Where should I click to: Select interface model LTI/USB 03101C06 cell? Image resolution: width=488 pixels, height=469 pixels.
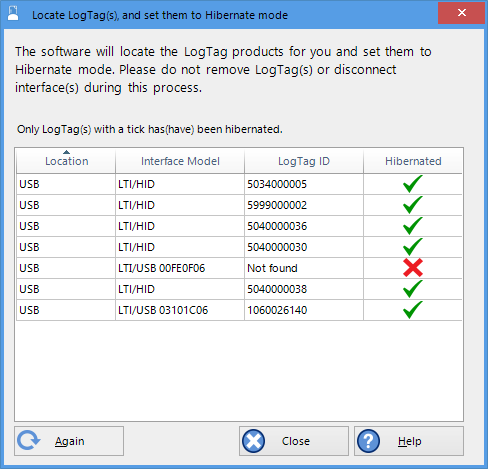pyautogui.click(x=180, y=310)
